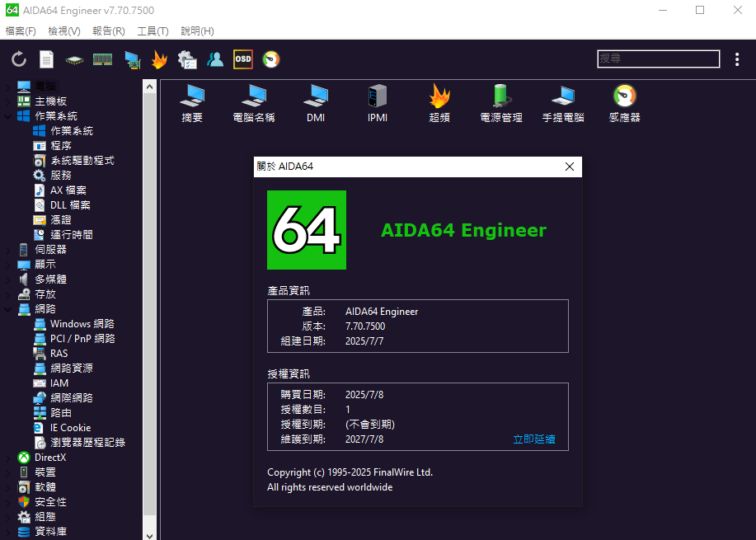The width and height of the screenshot is (756, 540).
Task: Expand the 伺服器 tree node arrow
Action: point(7,250)
